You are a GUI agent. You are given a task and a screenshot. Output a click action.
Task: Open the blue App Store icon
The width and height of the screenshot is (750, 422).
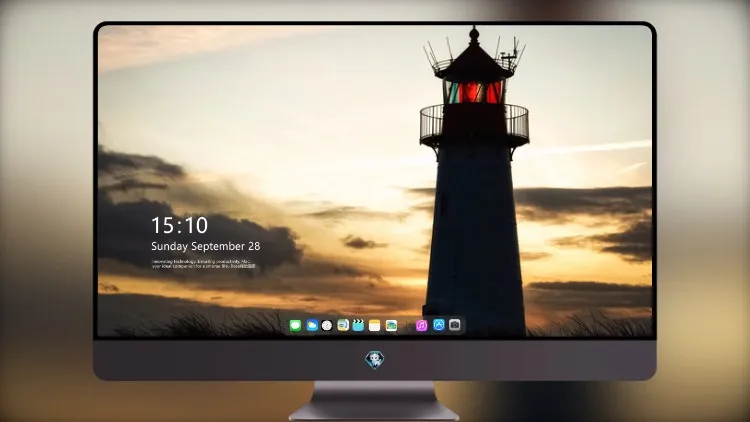[x=439, y=325]
